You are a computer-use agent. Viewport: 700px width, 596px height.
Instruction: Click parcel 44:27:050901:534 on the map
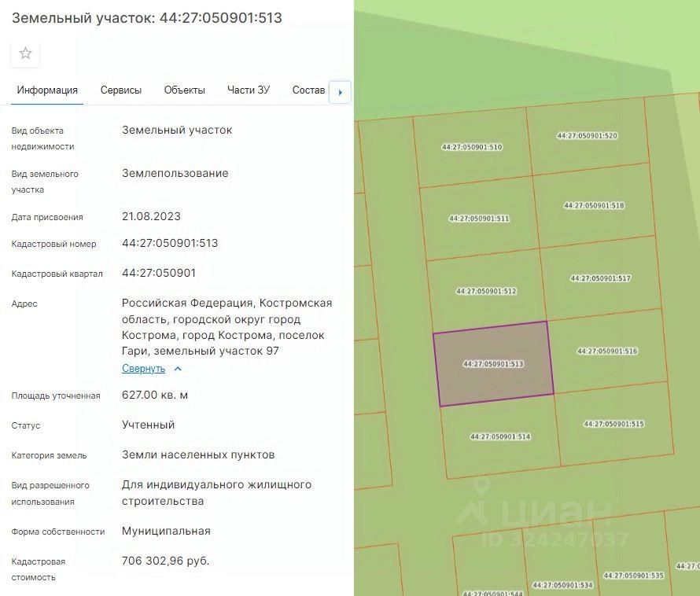(x=562, y=585)
